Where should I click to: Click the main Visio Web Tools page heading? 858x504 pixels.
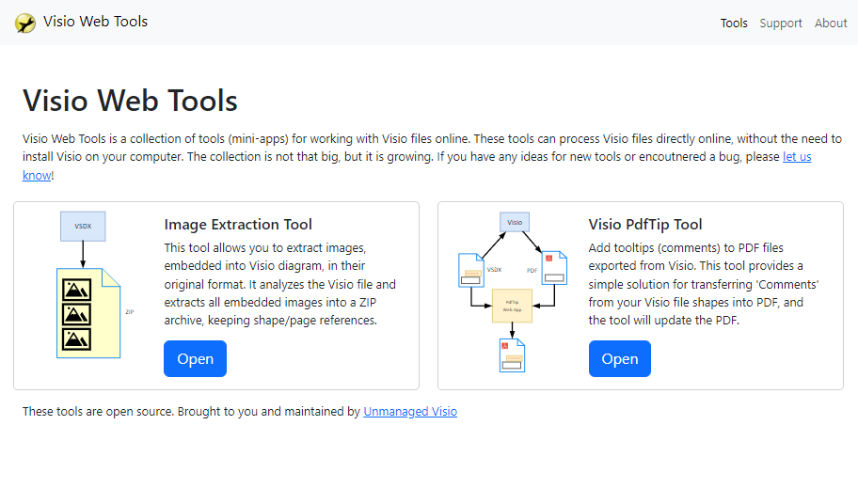(130, 101)
